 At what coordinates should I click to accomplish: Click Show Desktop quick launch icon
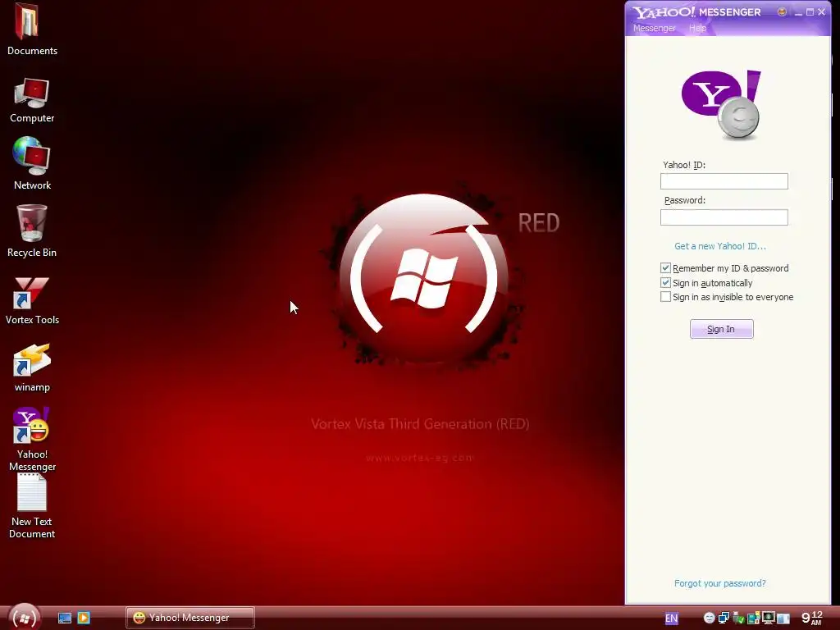tap(64, 618)
